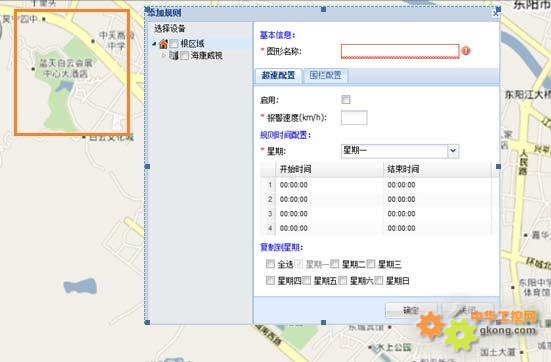This screenshot has width=551, height=362.
Task: Click row 3 结束时间 cell
Action: [437, 214]
